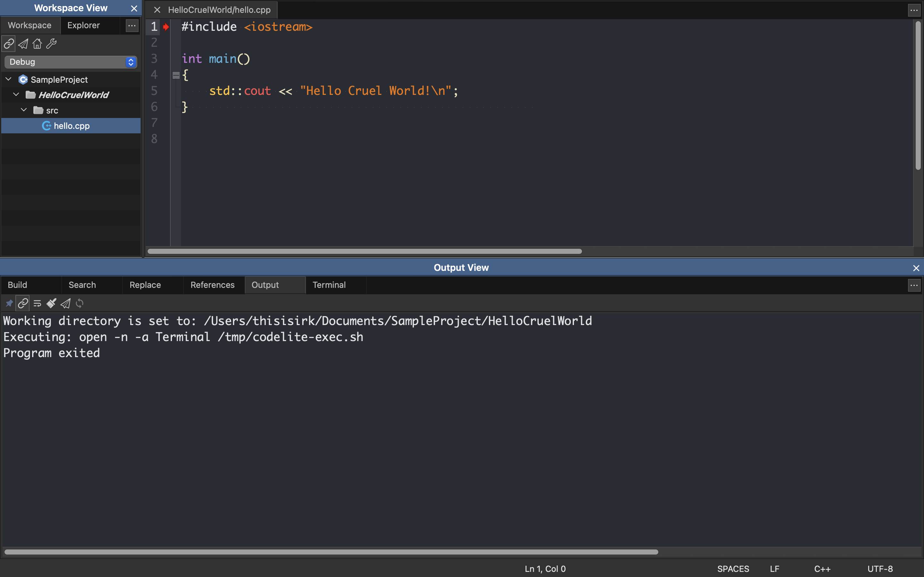The height and width of the screenshot is (577, 924).
Task: Toggle word wrap in output toolbar
Action: [x=37, y=303]
